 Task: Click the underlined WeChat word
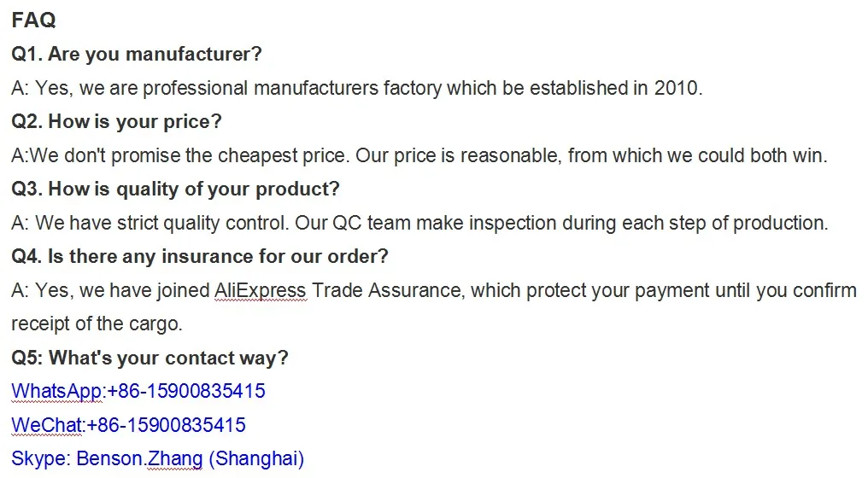pyautogui.click(x=46, y=425)
